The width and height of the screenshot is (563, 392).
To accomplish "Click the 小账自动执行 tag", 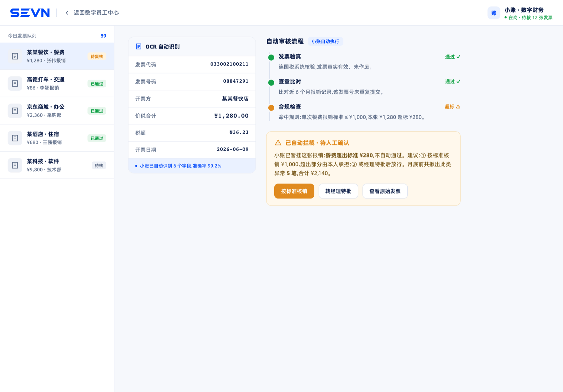I will coord(325,41).
